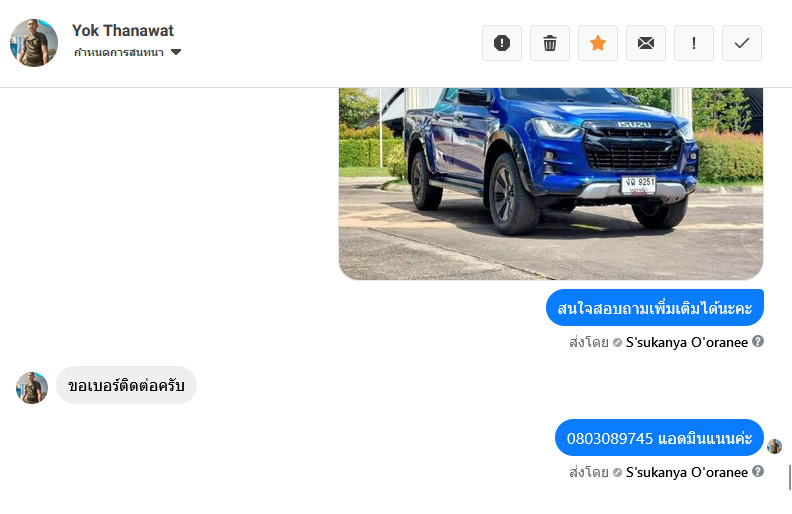The image size is (792, 514).
Task: Click the small seen-by avatar indicator
Action: pos(774,446)
